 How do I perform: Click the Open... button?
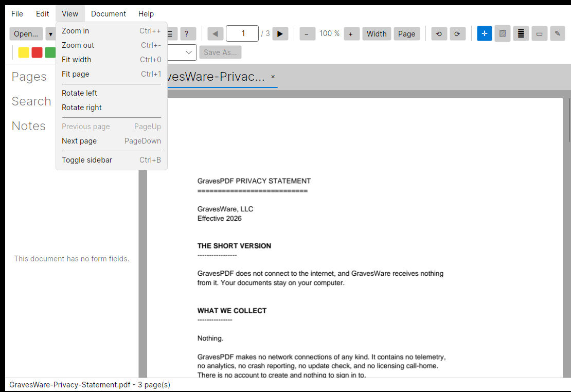tap(26, 34)
